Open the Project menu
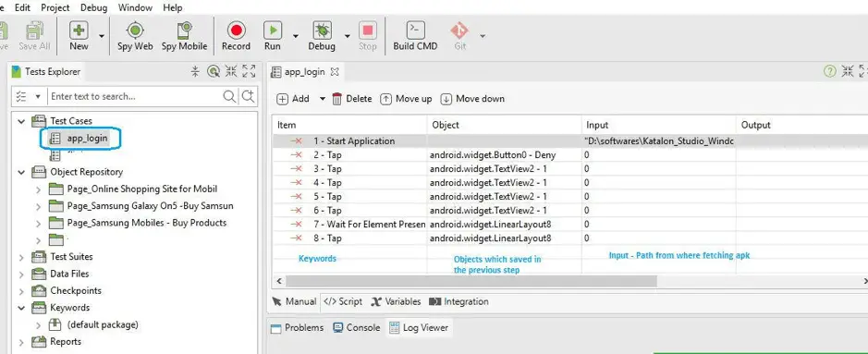 (55, 7)
